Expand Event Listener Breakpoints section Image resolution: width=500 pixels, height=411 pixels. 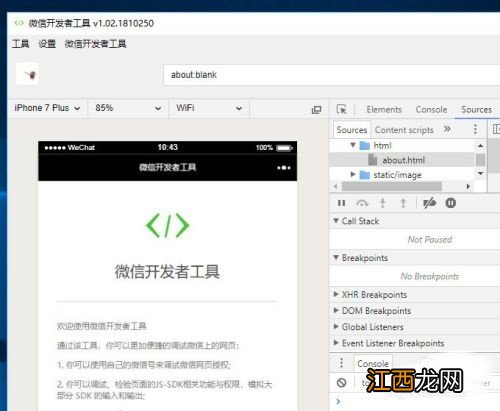[x=336, y=343]
